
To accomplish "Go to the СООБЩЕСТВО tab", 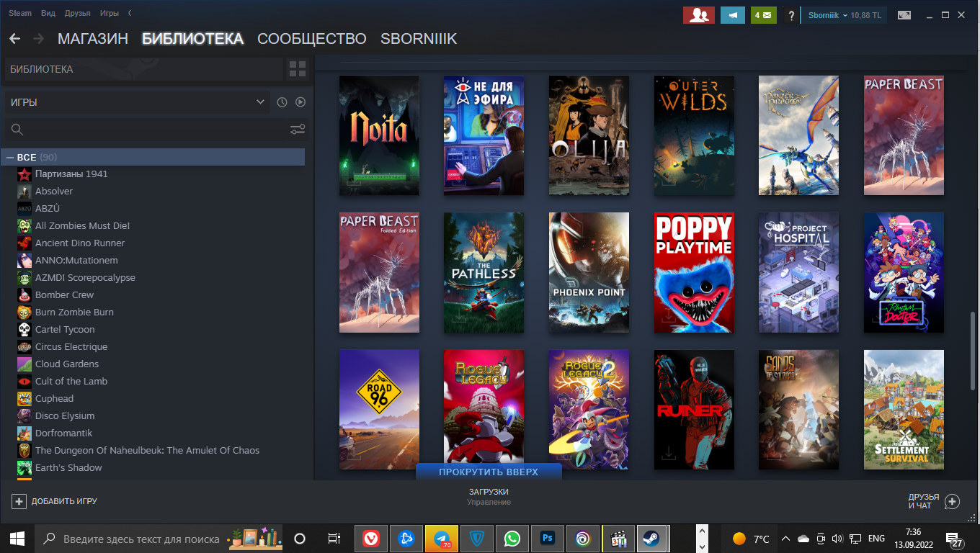I will click(x=312, y=39).
